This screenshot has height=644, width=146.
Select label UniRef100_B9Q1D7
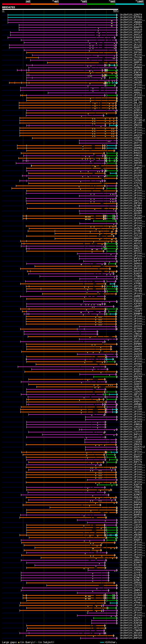coord(131,153)
